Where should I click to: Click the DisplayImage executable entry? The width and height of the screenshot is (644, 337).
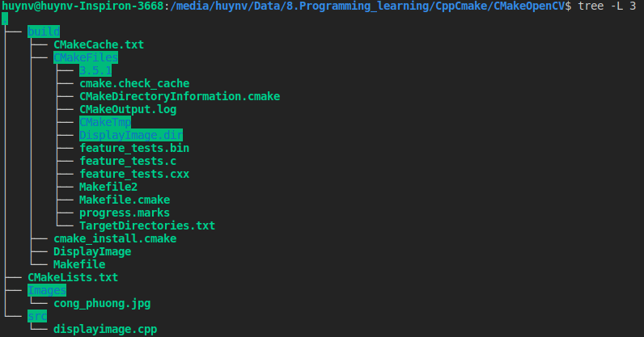click(92, 251)
